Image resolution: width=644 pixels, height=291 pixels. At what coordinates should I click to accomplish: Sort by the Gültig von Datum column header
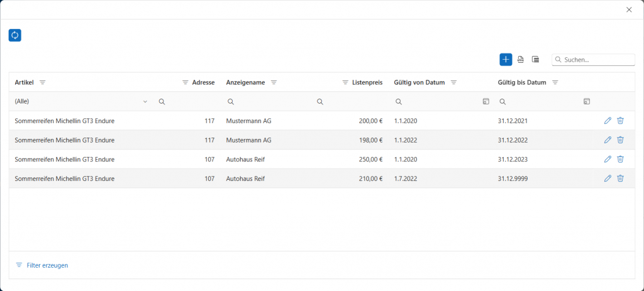[x=419, y=82]
